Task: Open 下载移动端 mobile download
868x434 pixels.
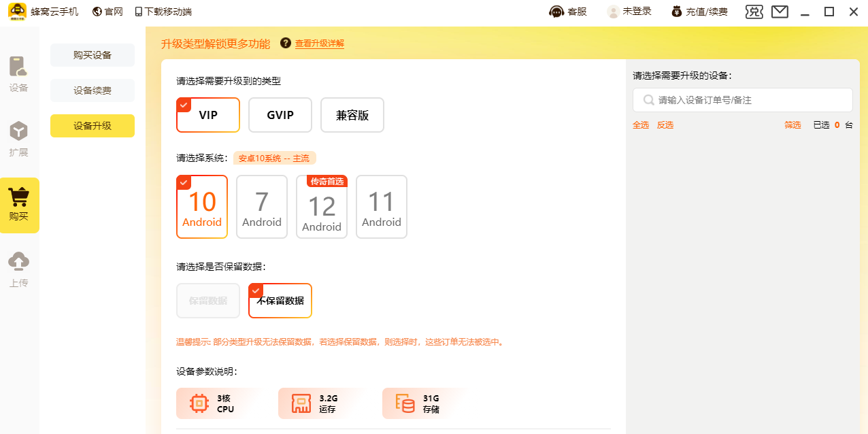Action: coord(163,12)
